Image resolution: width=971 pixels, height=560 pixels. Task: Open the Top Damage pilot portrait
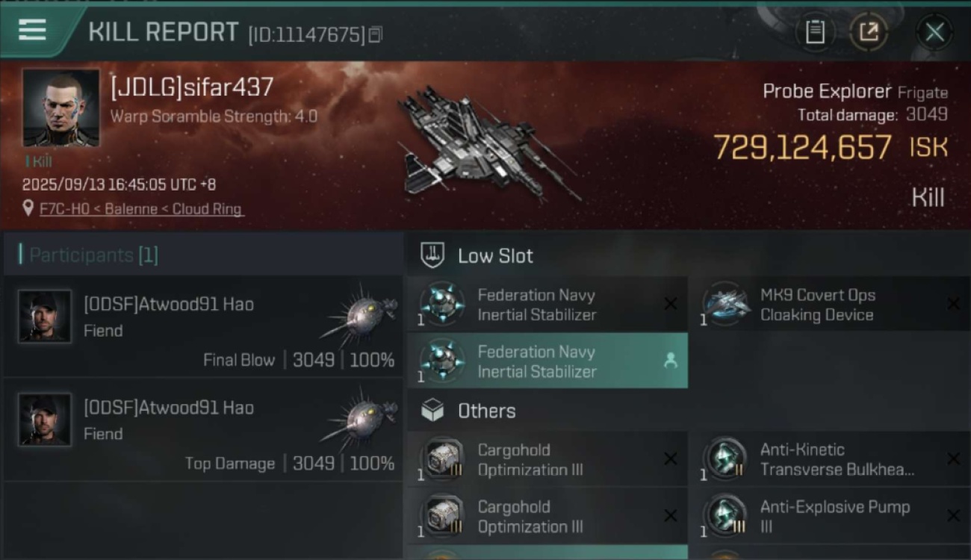tap(45, 420)
